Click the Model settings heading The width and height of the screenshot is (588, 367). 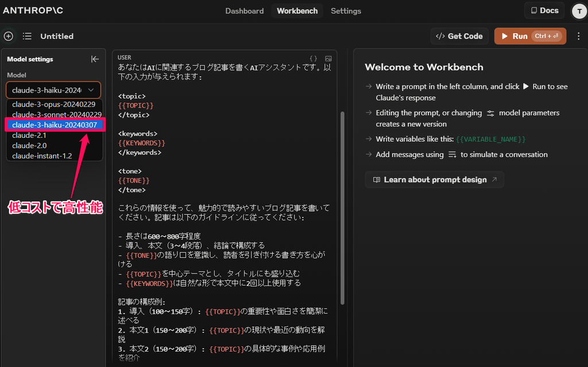pos(30,59)
